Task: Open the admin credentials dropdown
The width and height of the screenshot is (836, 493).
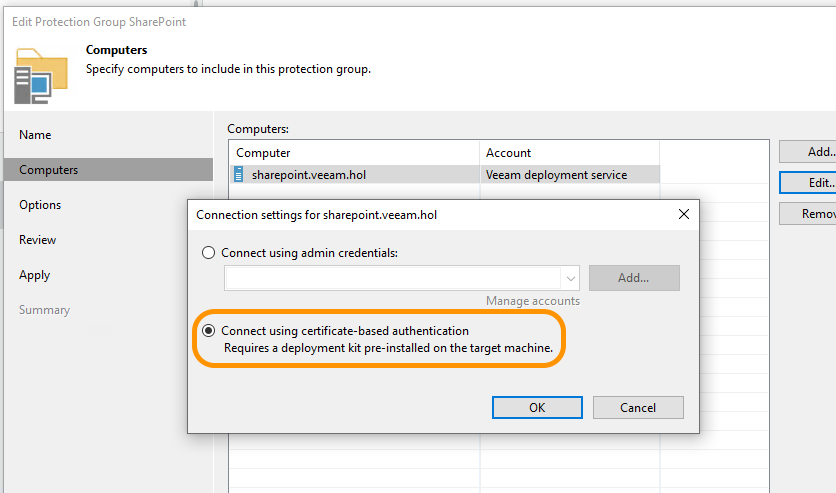Action: (571, 278)
